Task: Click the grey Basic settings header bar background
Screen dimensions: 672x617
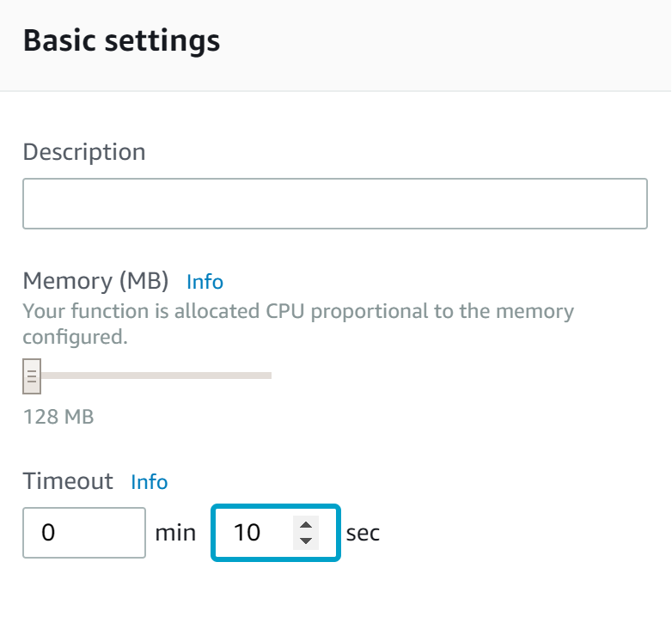Action: coord(473,43)
